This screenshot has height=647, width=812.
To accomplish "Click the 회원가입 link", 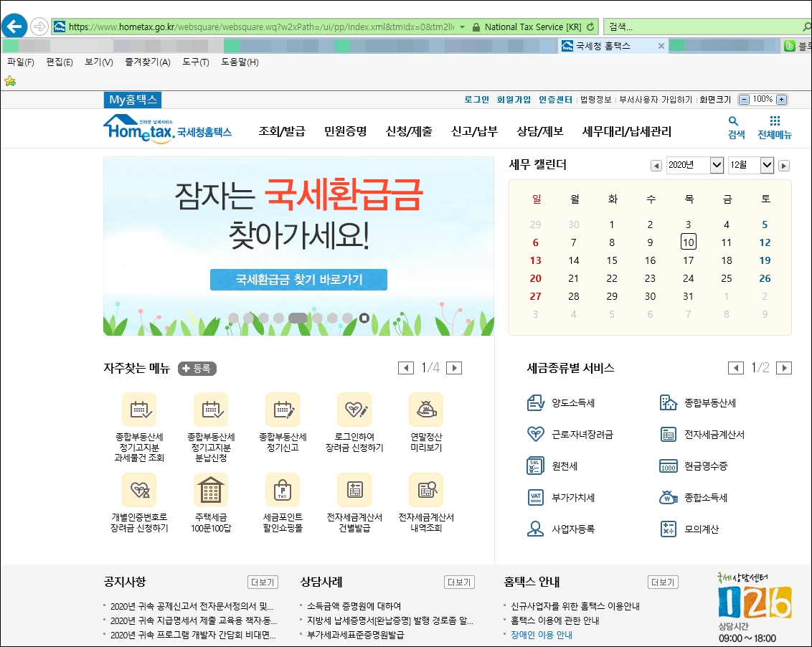I will coord(514,100).
